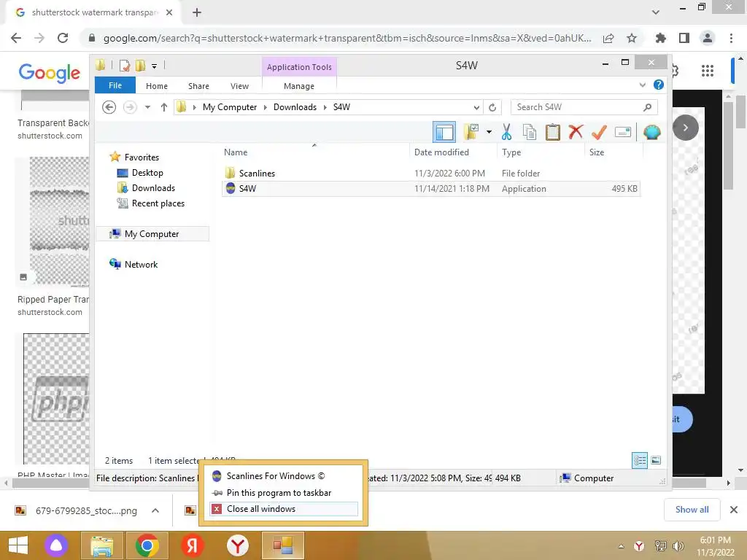
Task: Click Downloads in the address breadcrumb
Action: point(295,107)
